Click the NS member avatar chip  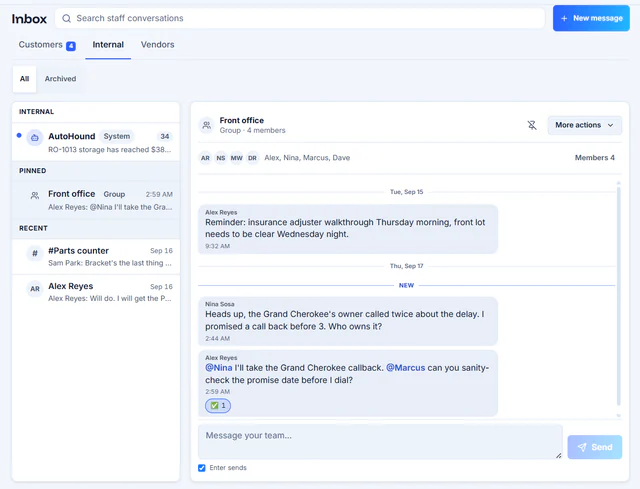(221, 158)
